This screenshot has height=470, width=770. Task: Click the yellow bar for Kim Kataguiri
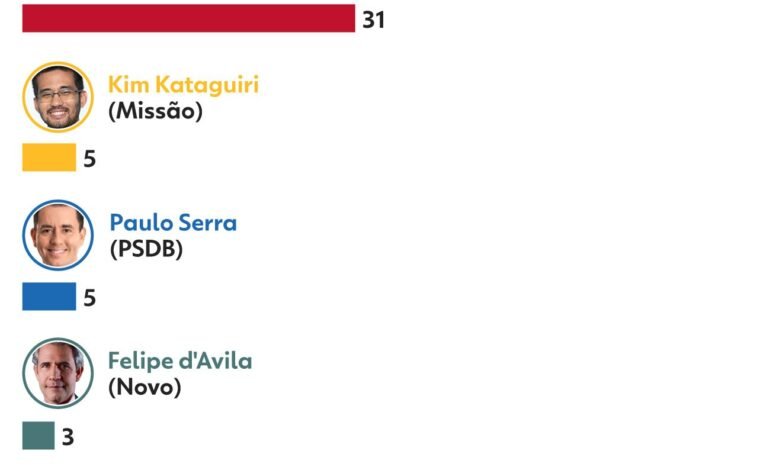click(x=49, y=158)
